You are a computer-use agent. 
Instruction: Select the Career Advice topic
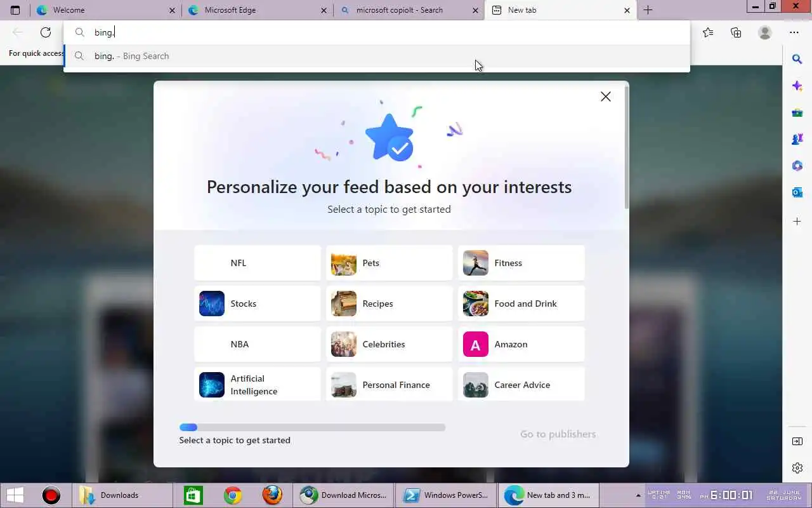(521, 384)
